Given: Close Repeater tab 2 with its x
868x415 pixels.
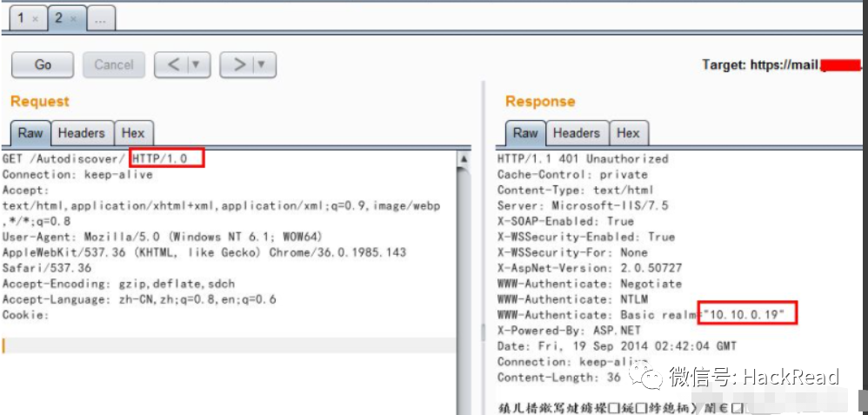Looking at the screenshot, I should pos(74,19).
